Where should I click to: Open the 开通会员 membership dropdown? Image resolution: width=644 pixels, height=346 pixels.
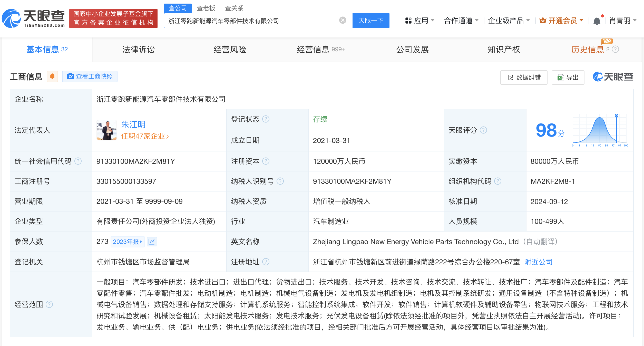tap(561, 21)
